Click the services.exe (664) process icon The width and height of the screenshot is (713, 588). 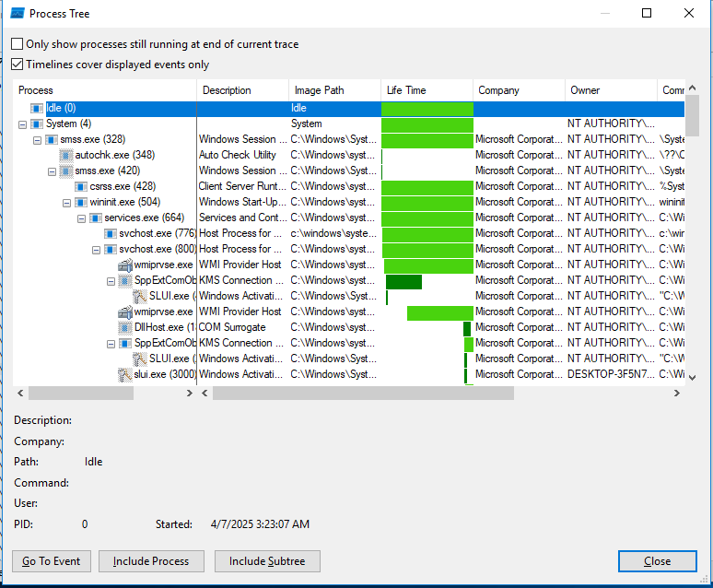coord(96,218)
